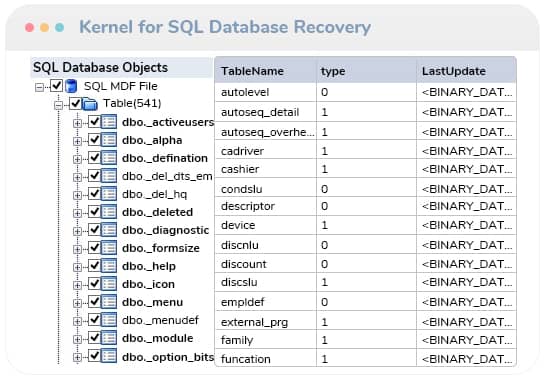Viewport: 545px width, 380px height.
Task: Collapse the Table(541) folder node
Action: 59,105
